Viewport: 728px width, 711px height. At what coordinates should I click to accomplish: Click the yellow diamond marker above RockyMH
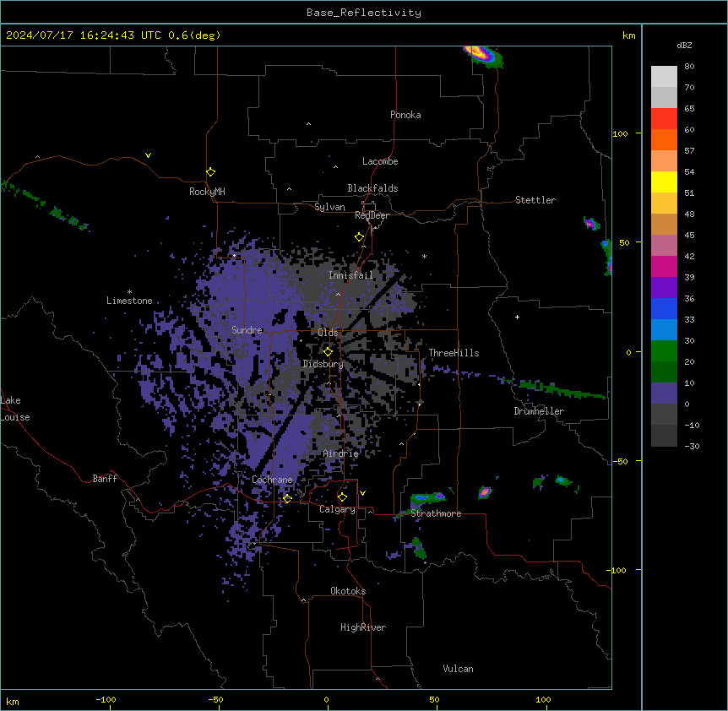210,172
